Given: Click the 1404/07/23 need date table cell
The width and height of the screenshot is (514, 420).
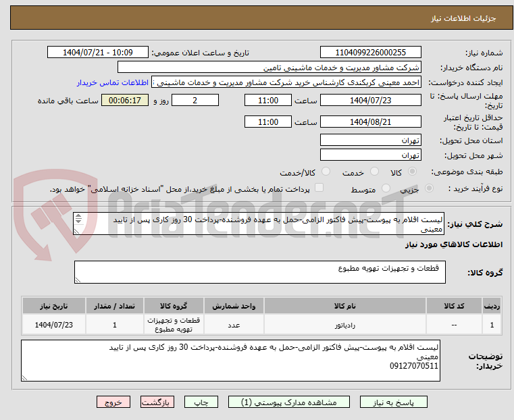Looking at the screenshot, I should tap(54, 325).
